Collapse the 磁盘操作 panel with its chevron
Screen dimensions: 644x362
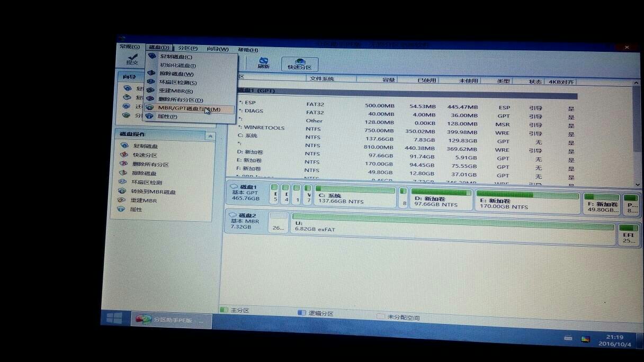click(210, 136)
